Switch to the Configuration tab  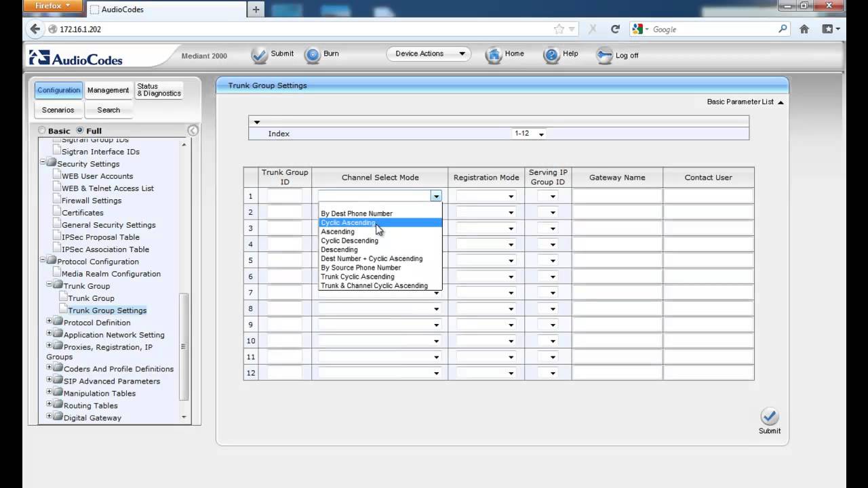(58, 90)
